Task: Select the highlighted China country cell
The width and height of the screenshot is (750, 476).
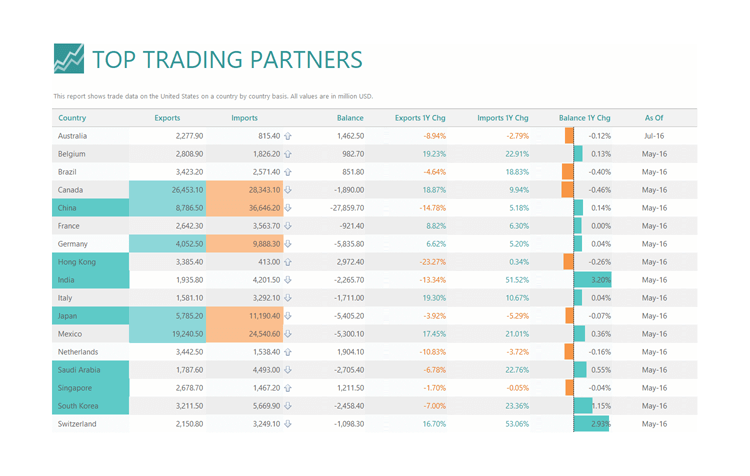Action: click(90, 208)
